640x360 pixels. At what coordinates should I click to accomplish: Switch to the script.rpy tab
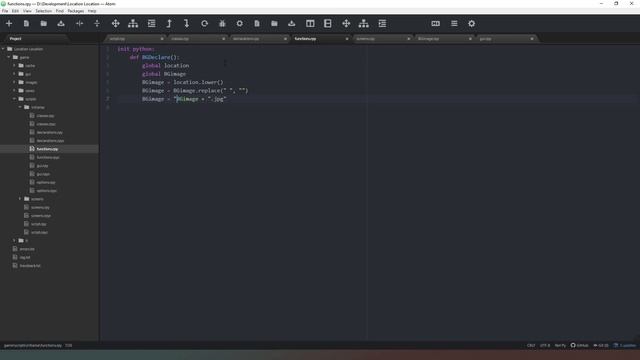pos(135,39)
